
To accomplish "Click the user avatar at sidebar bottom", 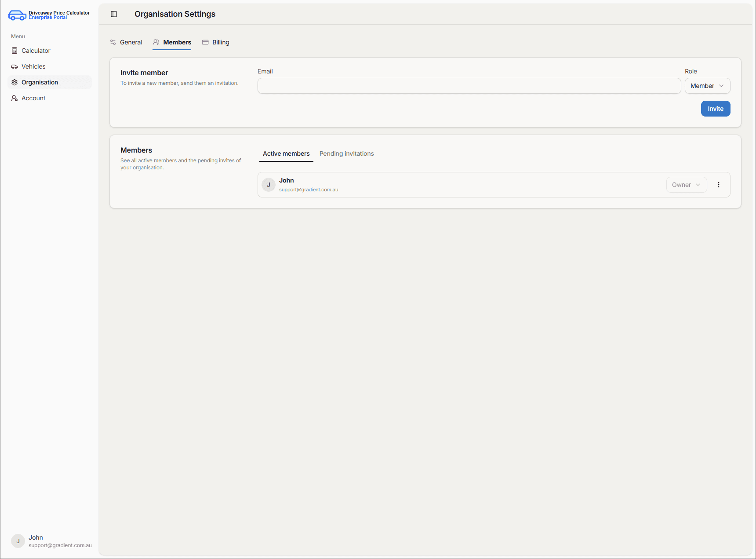I will pos(18,541).
